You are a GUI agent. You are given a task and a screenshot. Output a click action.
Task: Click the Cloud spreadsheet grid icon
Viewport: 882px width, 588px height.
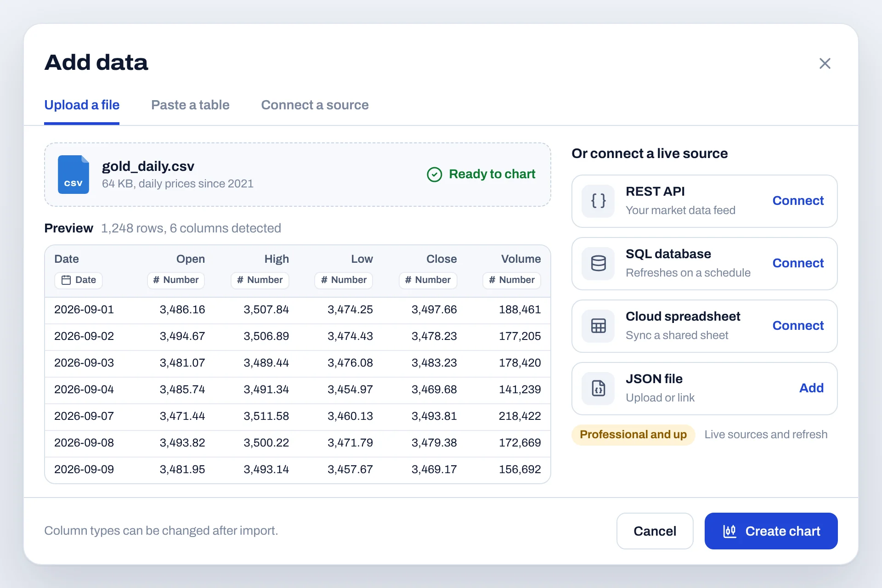598,326
